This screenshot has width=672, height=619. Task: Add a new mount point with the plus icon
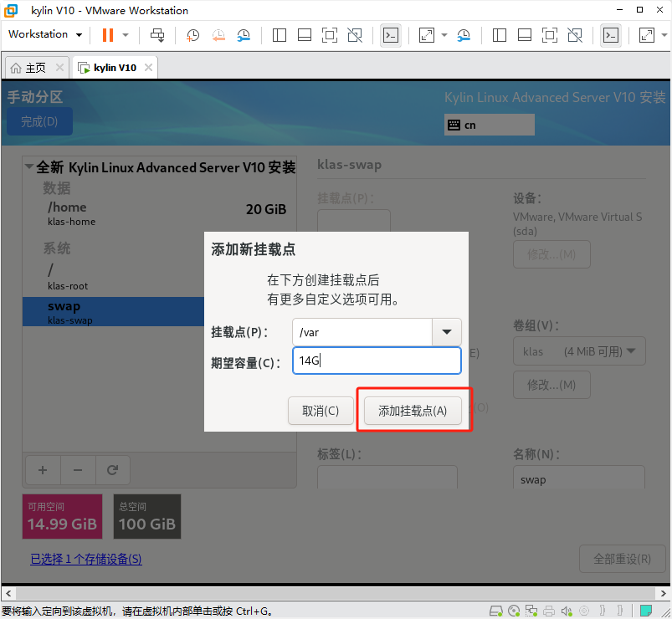pyautogui.click(x=43, y=470)
